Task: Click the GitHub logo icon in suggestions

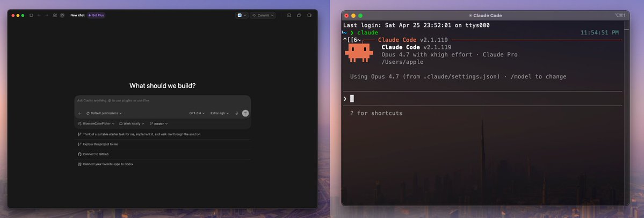Action: [x=79, y=154]
